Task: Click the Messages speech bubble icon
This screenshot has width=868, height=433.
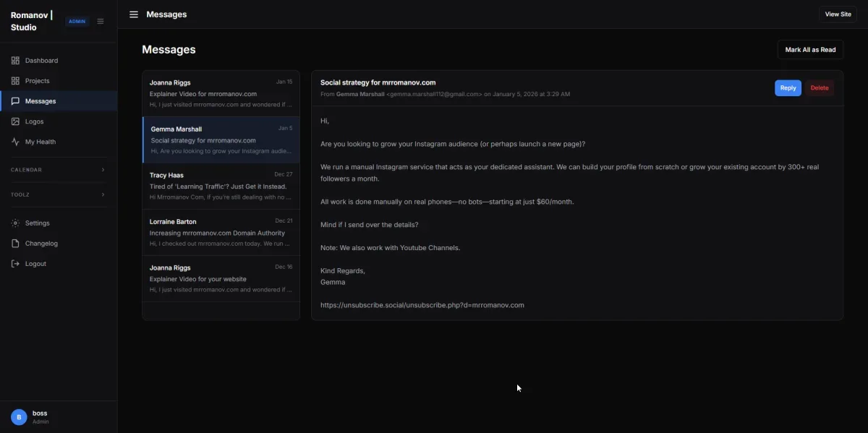Action: tap(15, 101)
